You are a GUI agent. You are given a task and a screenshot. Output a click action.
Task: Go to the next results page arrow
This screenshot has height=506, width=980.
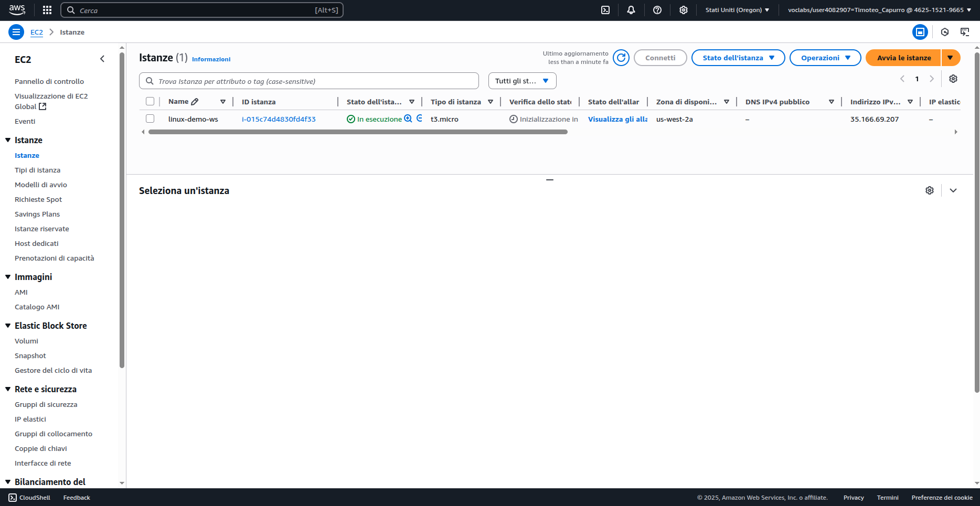point(932,79)
